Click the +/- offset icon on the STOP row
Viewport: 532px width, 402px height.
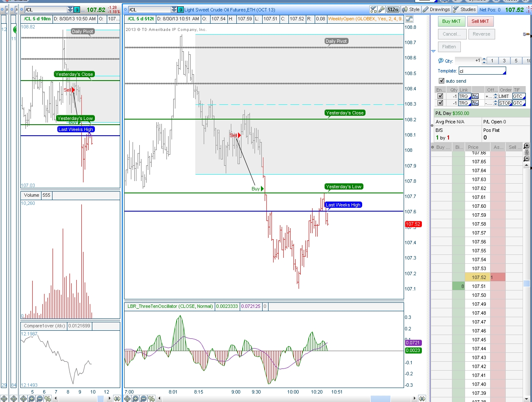point(475,103)
